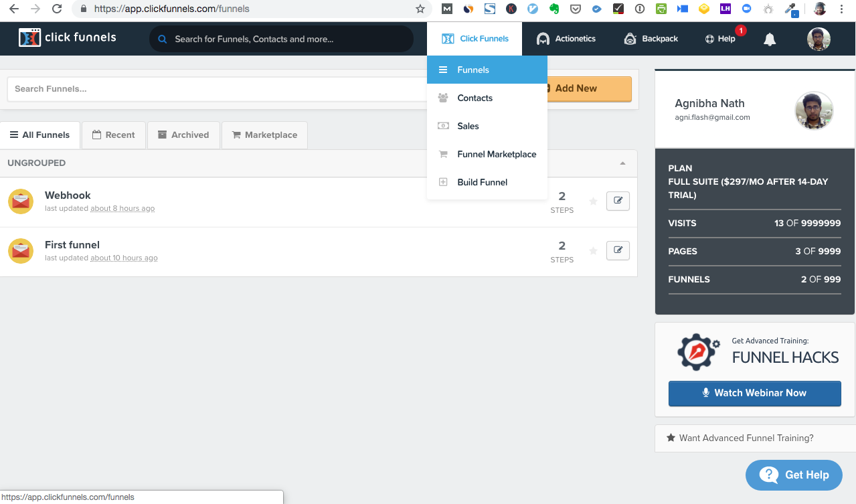Focus the top search for Funnels, Contacts field
856x504 pixels.
coord(281,39)
